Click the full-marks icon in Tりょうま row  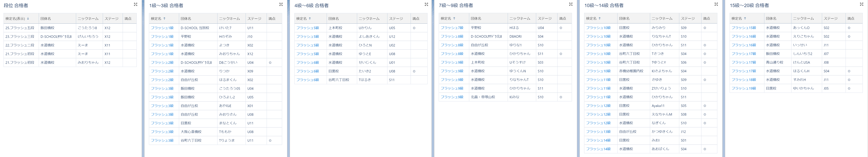[270, 141]
